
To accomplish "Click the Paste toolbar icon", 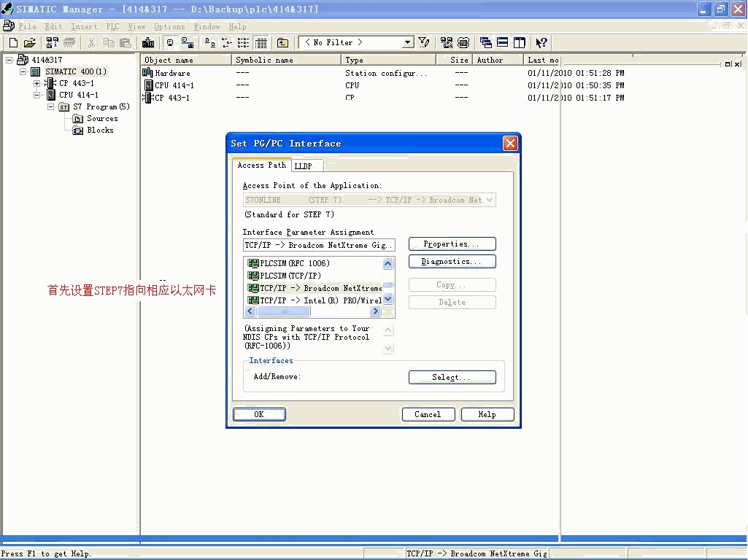I will (126, 43).
